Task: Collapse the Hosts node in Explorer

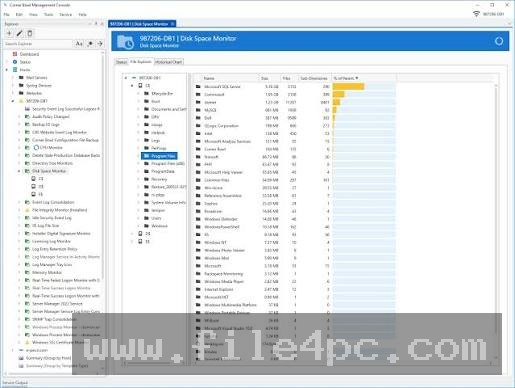Action: (x=7, y=70)
